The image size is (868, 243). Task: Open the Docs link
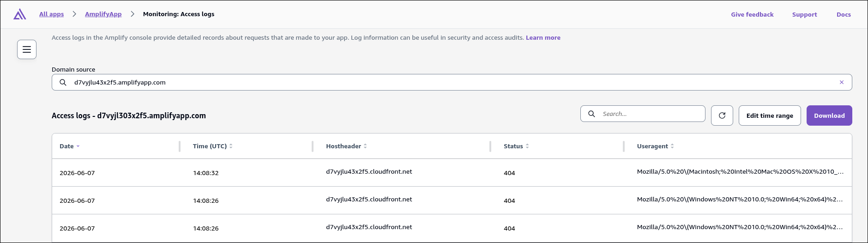pos(844,14)
